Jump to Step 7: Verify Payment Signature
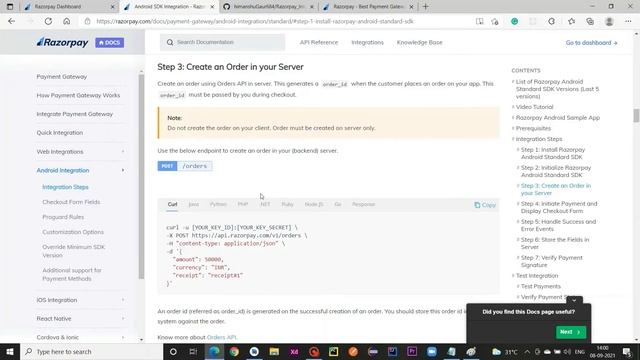Image resolution: width=640 pixels, height=360 pixels. 551,261
